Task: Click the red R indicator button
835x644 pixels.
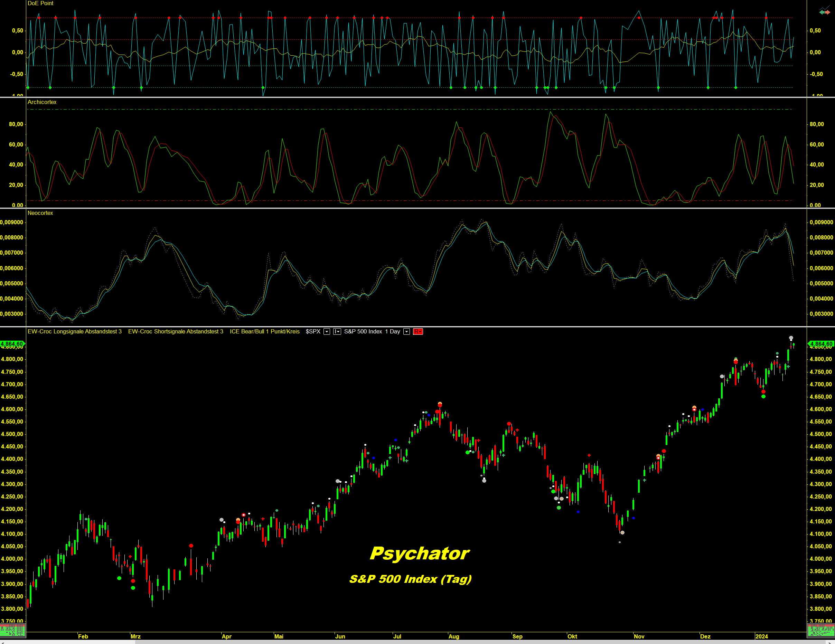Action: 417,331
